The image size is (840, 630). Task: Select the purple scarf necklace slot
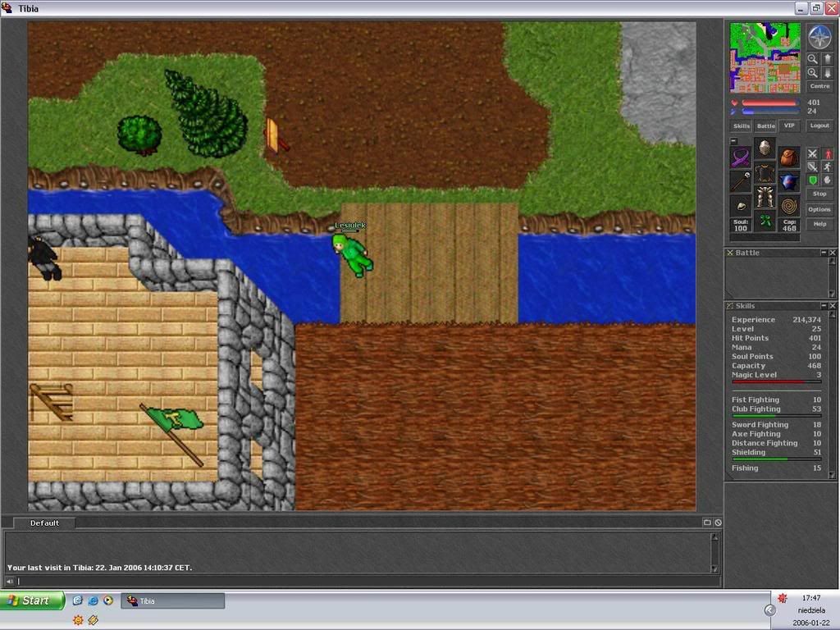[x=741, y=157]
